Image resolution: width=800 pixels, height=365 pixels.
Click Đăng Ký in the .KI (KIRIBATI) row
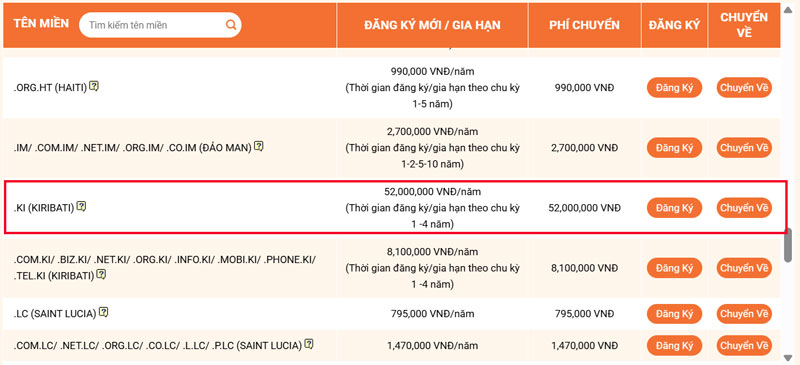[x=674, y=208]
